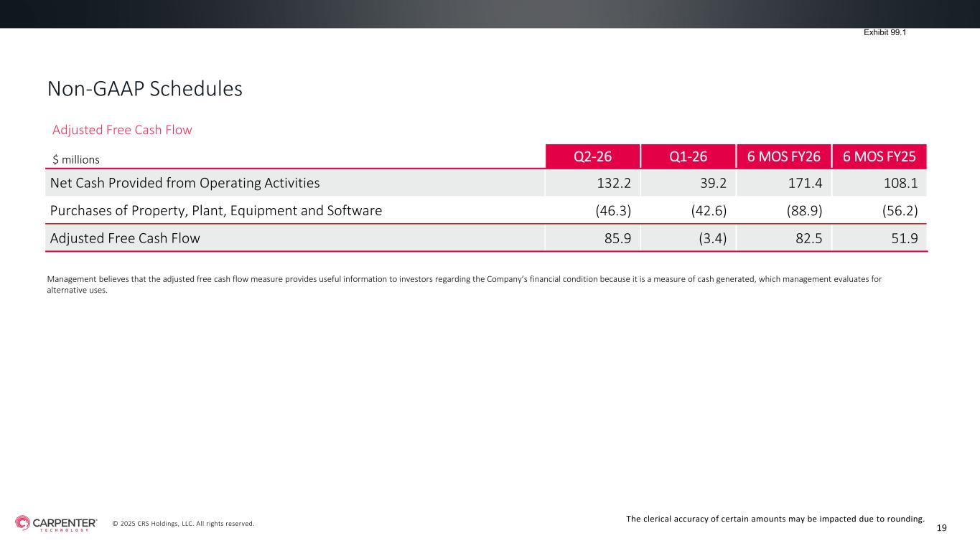Image resolution: width=980 pixels, height=551 pixels.
Task: Click the $ millions unit label
Action: (x=75, y=159)
